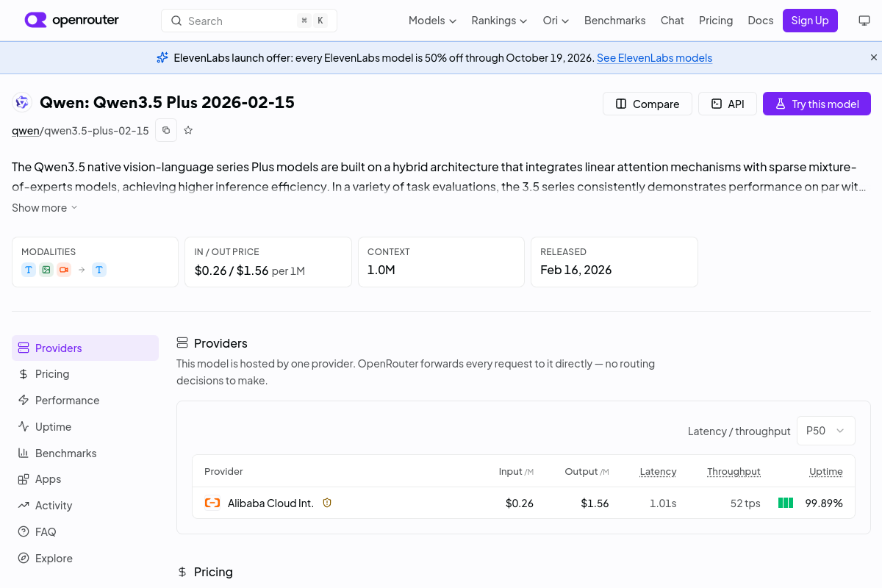Screen dimensions: 882x588
Task: Click the Sign Up button
Action: [x=810, y=21]
